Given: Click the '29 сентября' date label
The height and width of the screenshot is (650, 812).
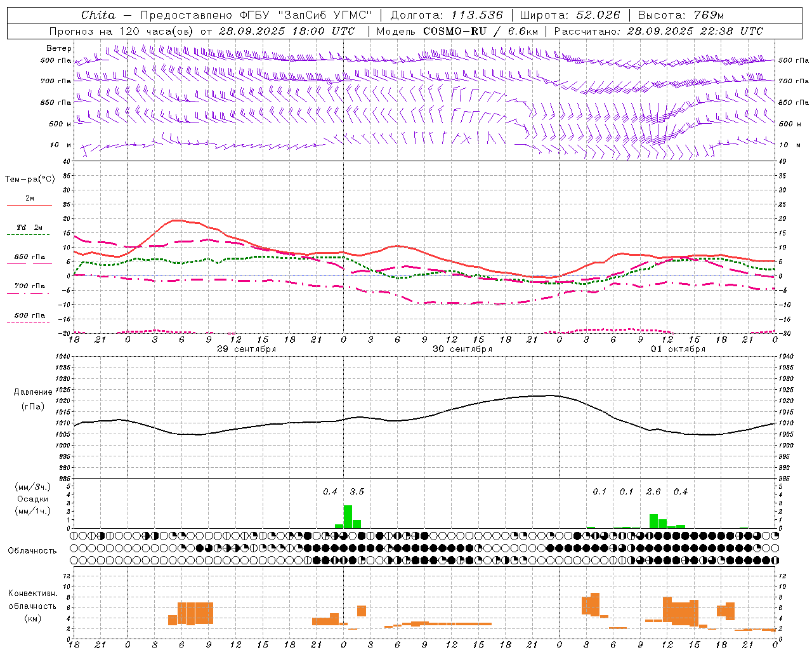Looking at the screenshot, I should [x=246, y=349].
